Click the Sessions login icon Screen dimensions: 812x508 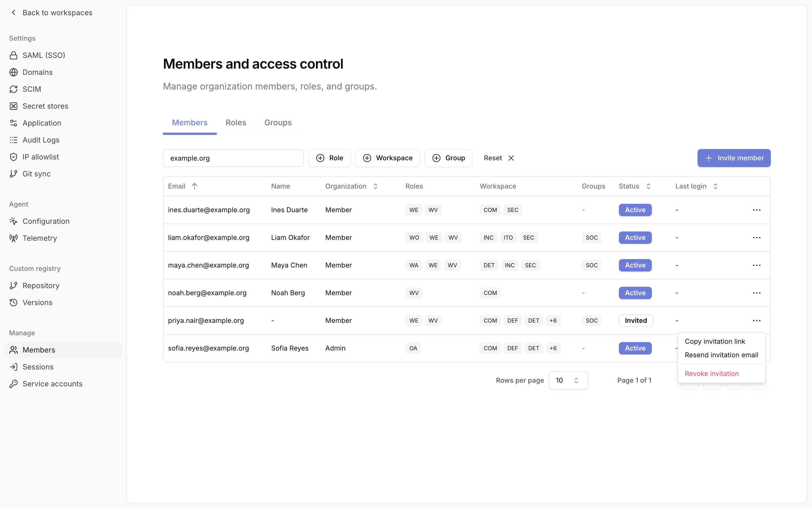[x=14, y=367]
